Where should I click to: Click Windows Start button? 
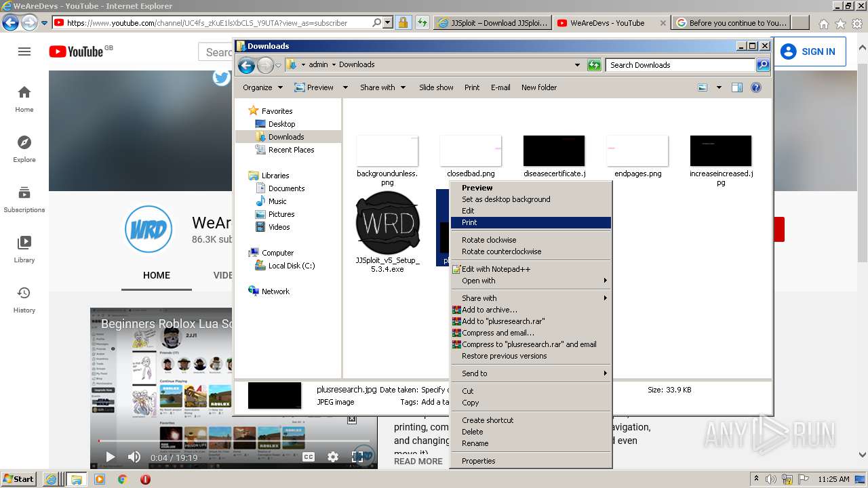point(19,479)
